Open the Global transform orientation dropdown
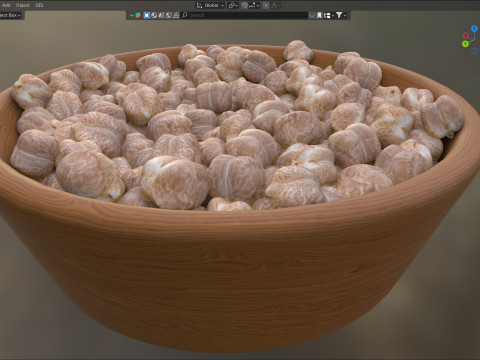The width and height of the screenshot is (480, 360). tap(210, 5)
